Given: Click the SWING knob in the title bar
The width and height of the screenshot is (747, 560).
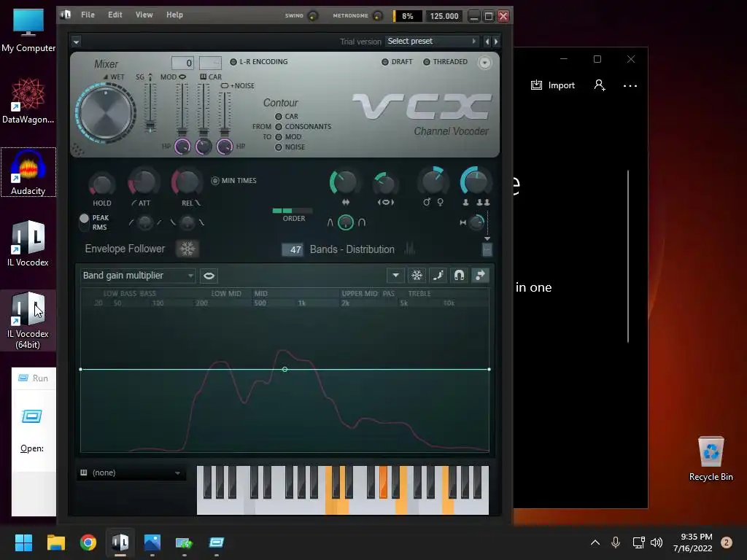Looking at the screenshot, I should click(313, 16).
